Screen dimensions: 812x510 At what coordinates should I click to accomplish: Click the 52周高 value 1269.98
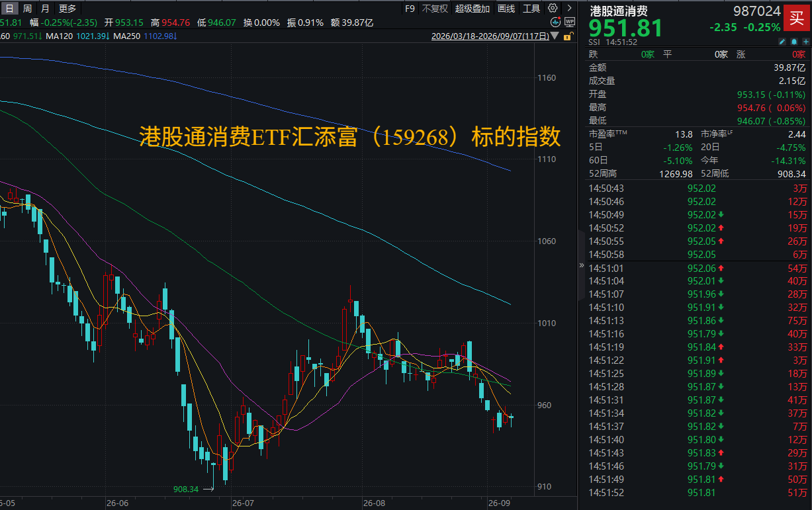point(676,174)
